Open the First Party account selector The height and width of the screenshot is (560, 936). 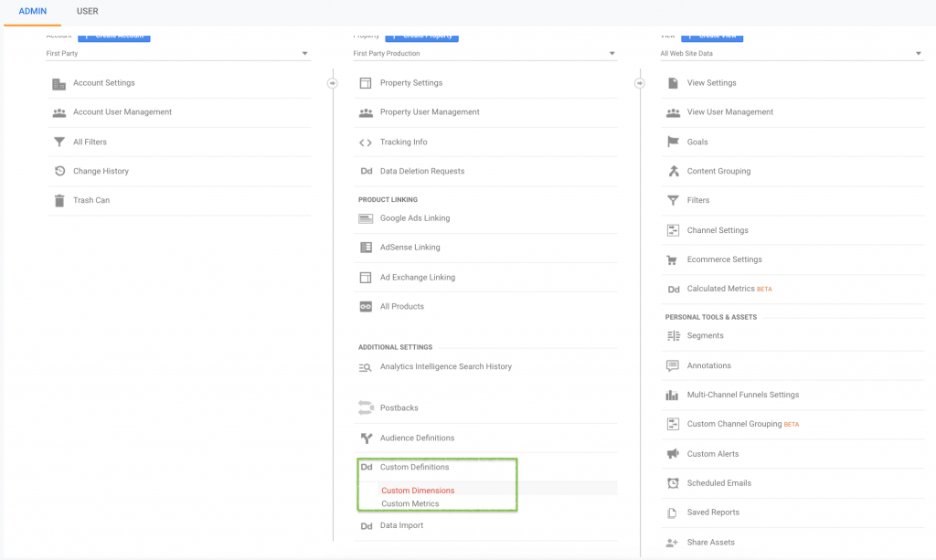coord(179,53)
